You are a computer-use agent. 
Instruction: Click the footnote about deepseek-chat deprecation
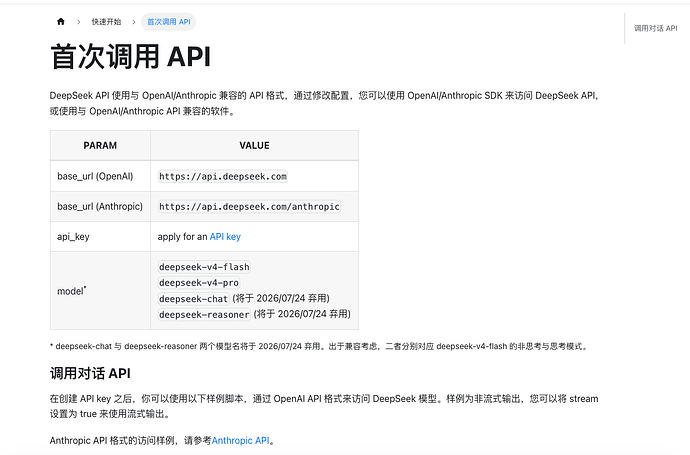click(x=319, y=346)
